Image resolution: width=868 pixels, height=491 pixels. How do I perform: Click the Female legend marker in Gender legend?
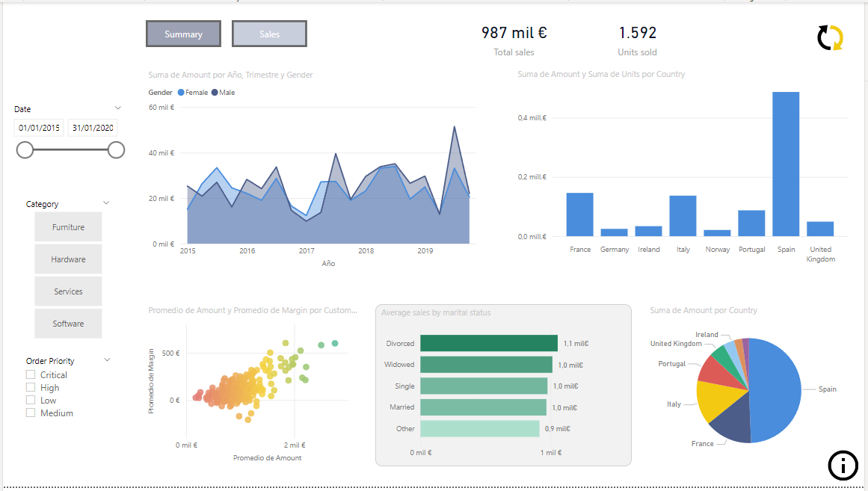point(181,93)
